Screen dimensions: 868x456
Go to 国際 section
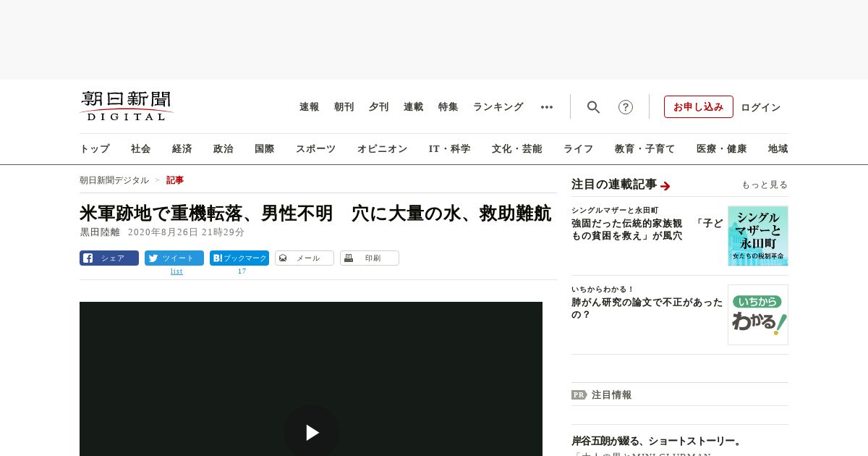tap(265, 148)
